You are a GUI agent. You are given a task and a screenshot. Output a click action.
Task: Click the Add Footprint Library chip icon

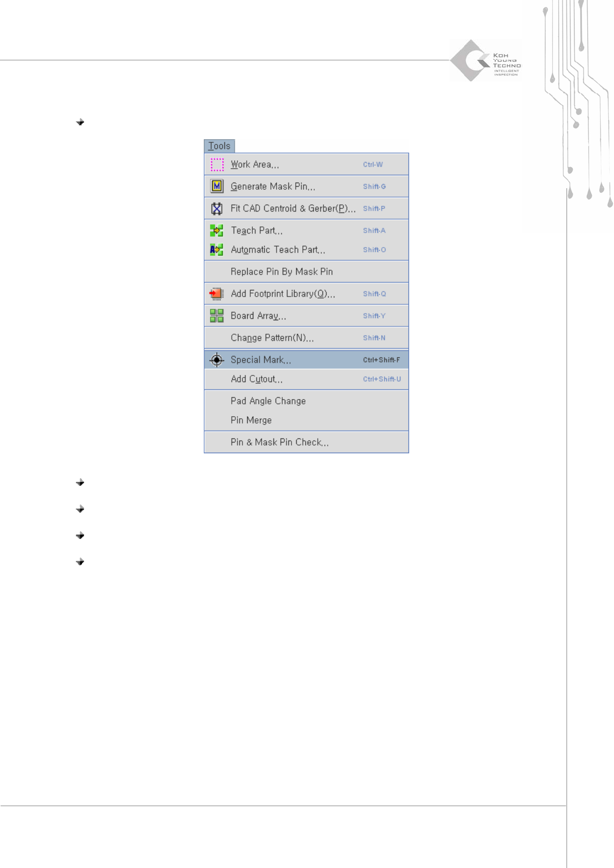(x=217, y=294)
